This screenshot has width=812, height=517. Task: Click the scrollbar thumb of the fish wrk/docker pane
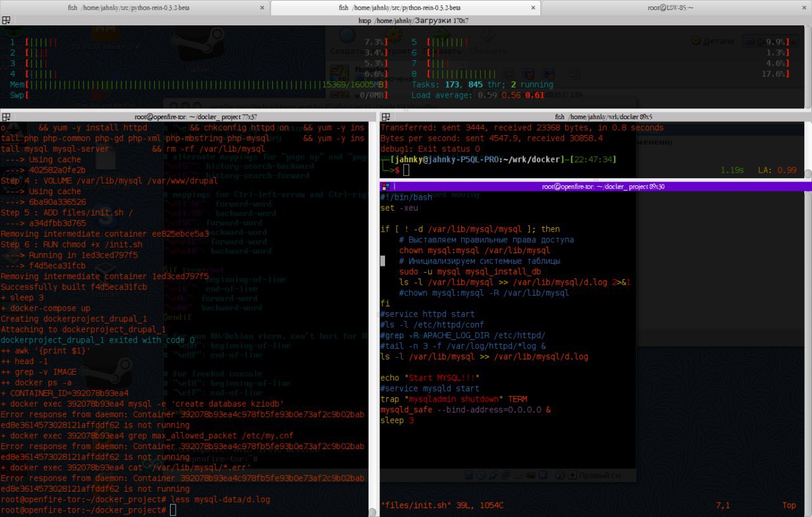pos(808,173)
